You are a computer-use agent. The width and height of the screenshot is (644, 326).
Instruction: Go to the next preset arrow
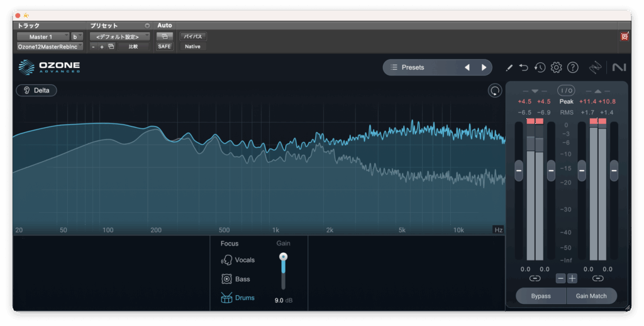click(484, 67)
